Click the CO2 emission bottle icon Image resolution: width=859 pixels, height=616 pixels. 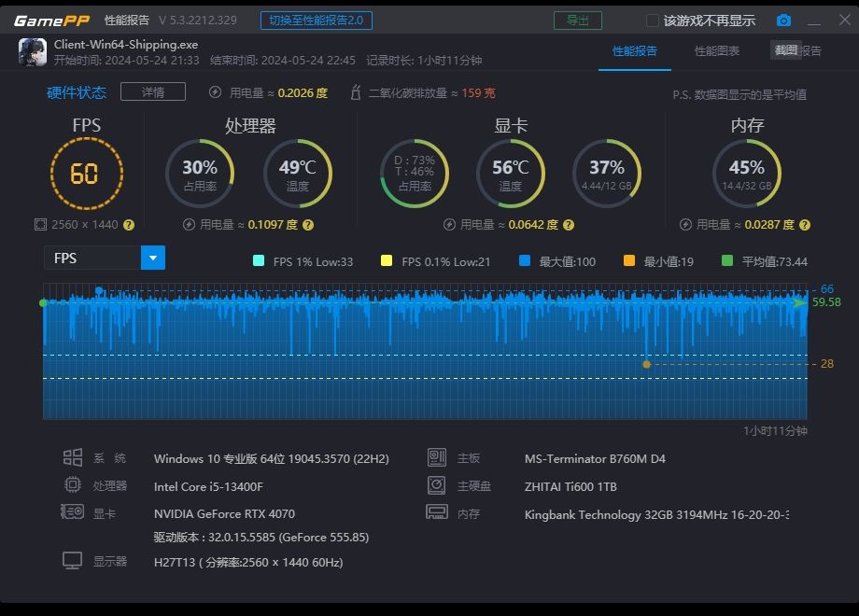pyautogui.click(x=356, y=92)
